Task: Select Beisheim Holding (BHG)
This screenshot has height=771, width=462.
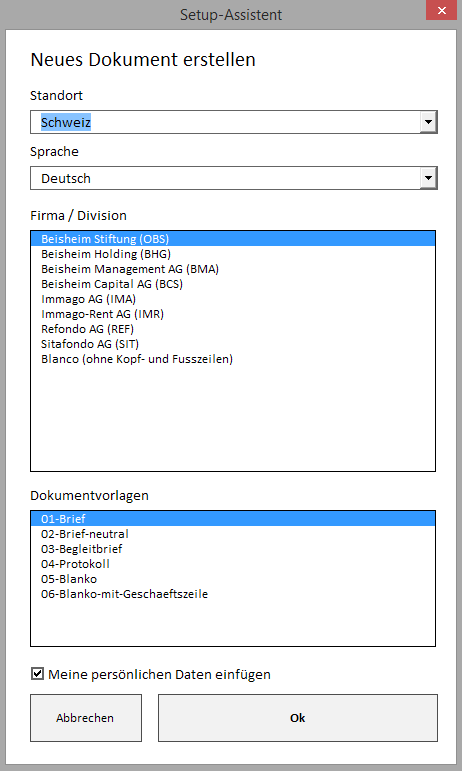Action: pyautogui.click(x=233, y=254)
